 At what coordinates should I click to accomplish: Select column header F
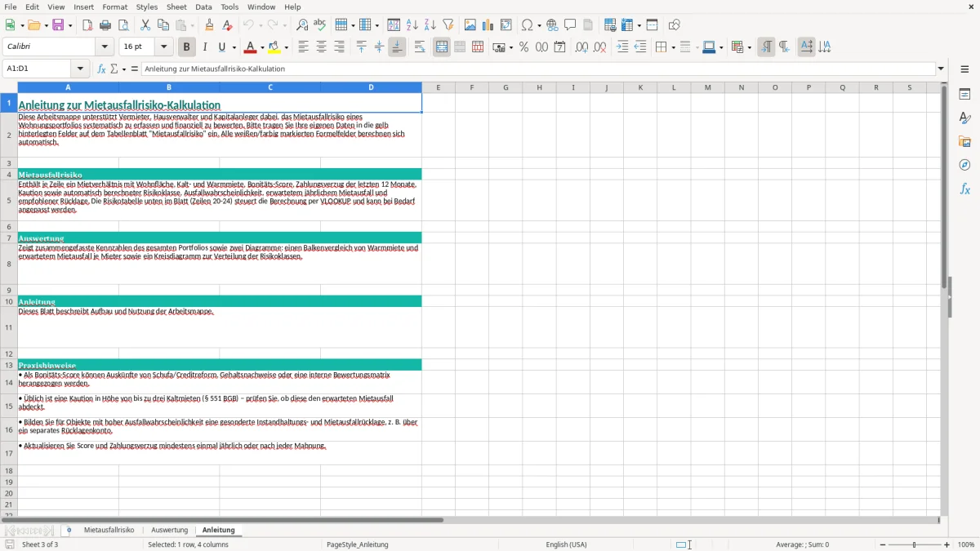(472, 87)
